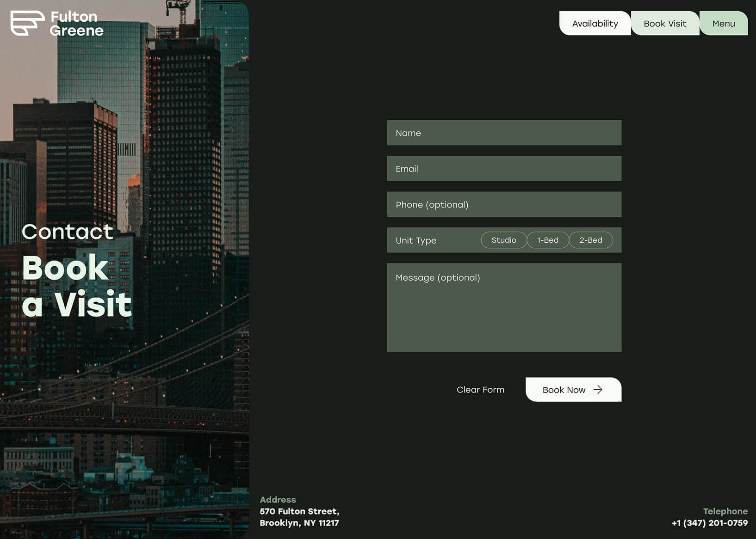Focus the Name input field
The width and height of the screenshot is (756, 539).
[x=504, y=133]
